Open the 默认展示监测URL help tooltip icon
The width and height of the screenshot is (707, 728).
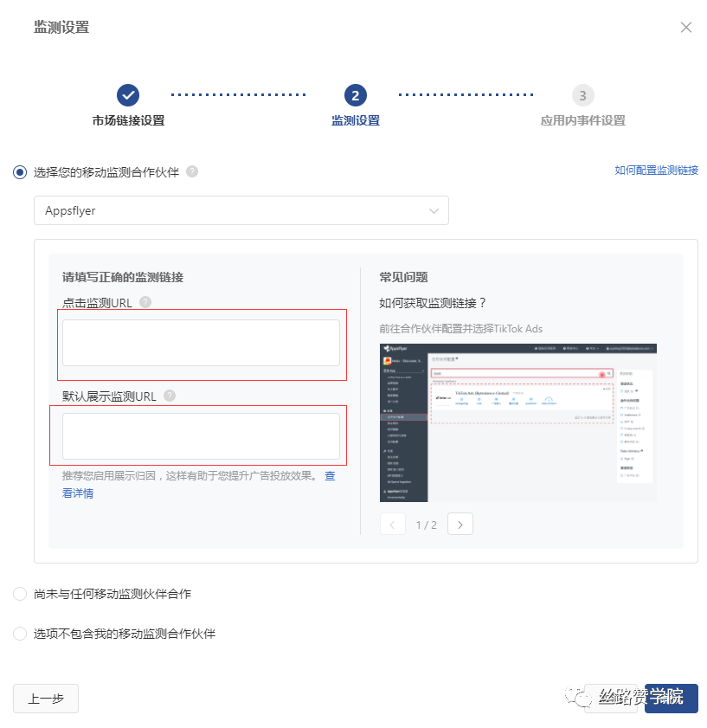(170, 395)
